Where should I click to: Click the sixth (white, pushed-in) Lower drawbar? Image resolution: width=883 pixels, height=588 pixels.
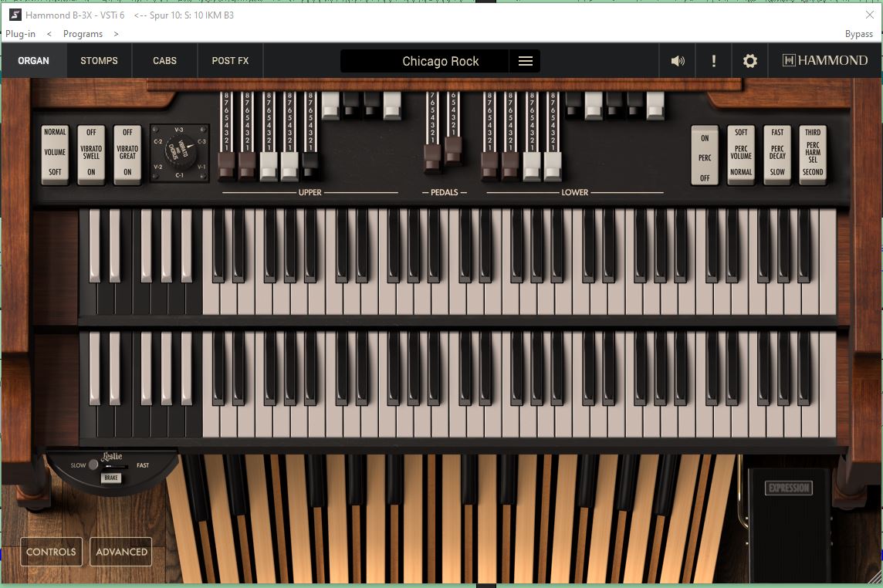594,105
